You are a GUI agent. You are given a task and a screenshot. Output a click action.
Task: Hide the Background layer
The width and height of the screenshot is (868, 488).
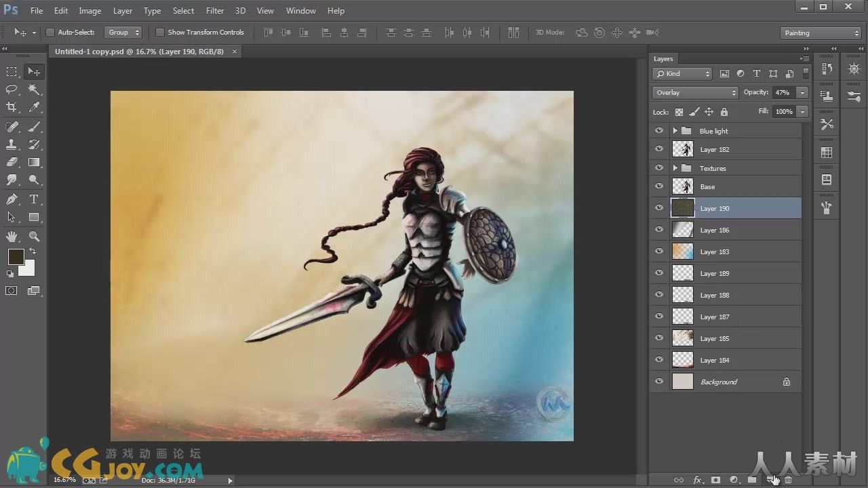click(659, 382)
